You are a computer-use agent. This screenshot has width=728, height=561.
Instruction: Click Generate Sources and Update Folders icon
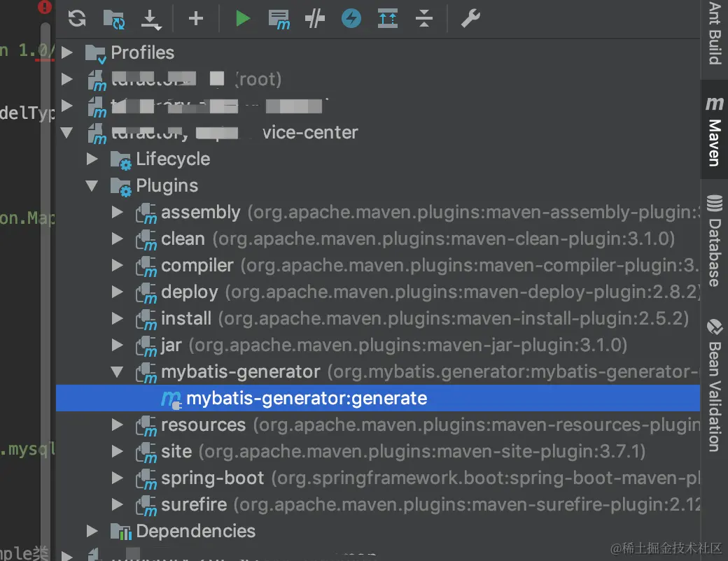(x=113, y=19)
